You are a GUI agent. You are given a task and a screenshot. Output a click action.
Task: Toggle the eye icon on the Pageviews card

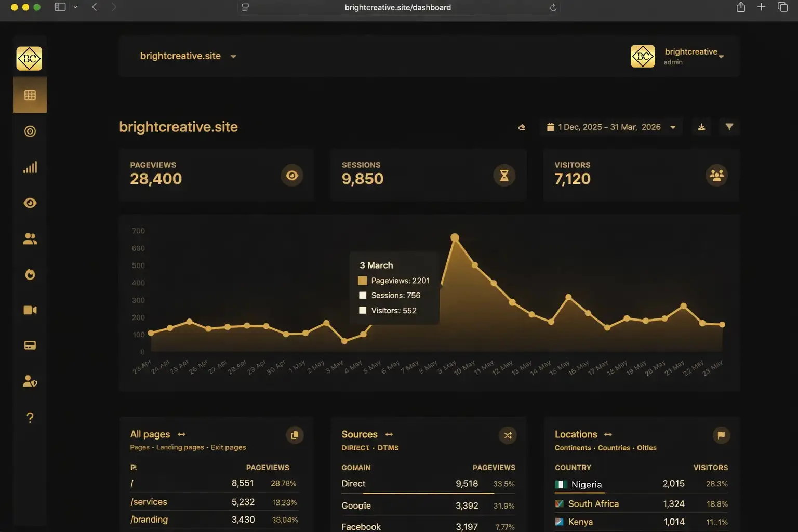pyautogui.click(x=292, y=176)
